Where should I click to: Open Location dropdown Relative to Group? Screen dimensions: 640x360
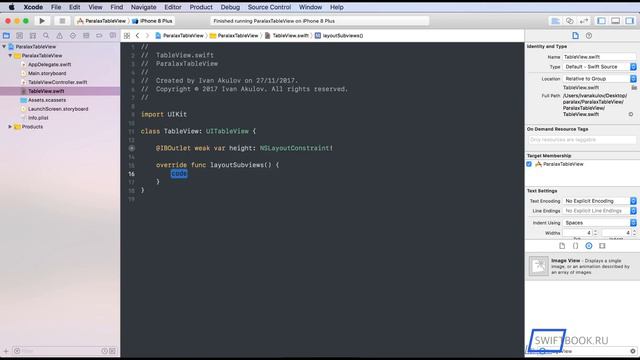(600, 79)
